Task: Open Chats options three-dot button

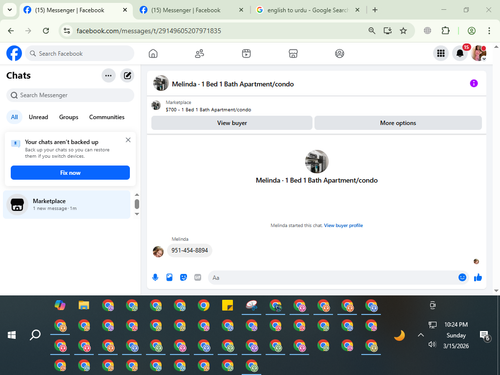Action: pyautogui.click(x=108, y=76)
